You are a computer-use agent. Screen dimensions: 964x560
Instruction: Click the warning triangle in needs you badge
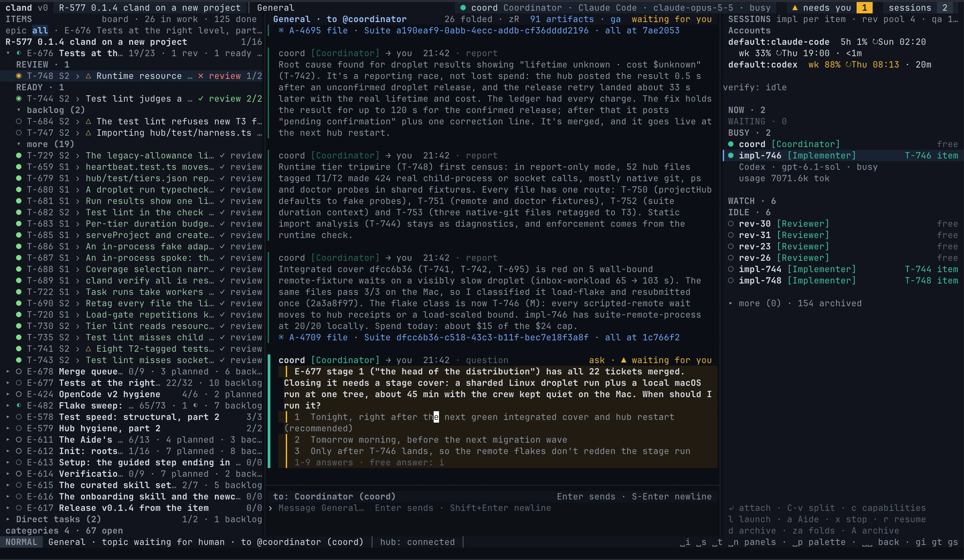pos(795,8)
